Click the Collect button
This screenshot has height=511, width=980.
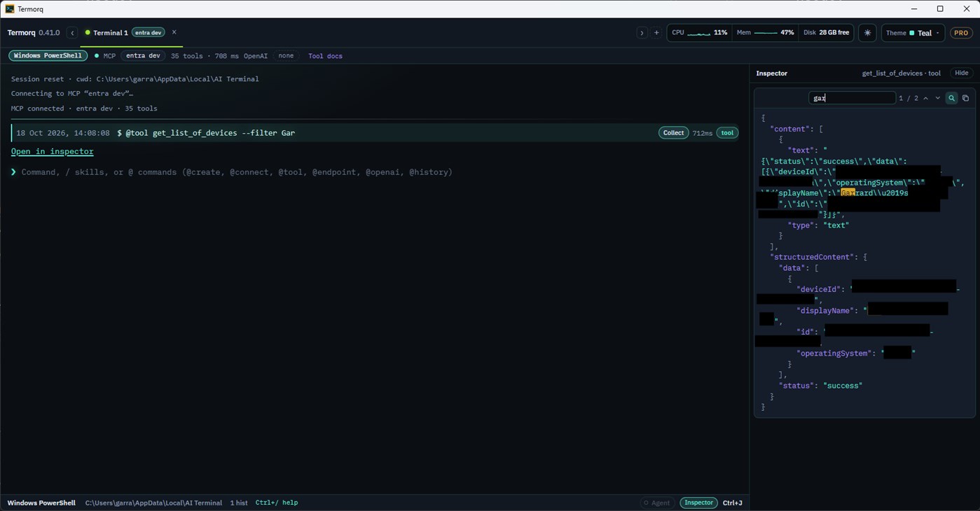click(x=673, y=133)
